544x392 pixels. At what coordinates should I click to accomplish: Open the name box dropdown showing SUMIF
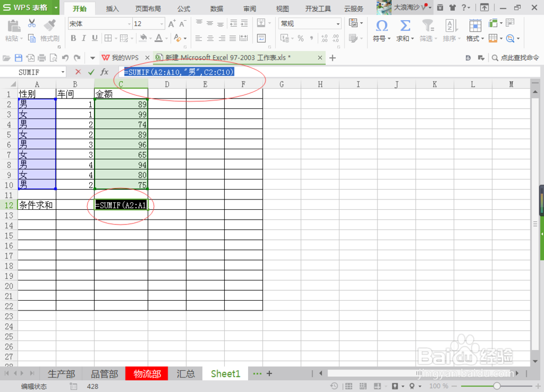coord(63,72)
